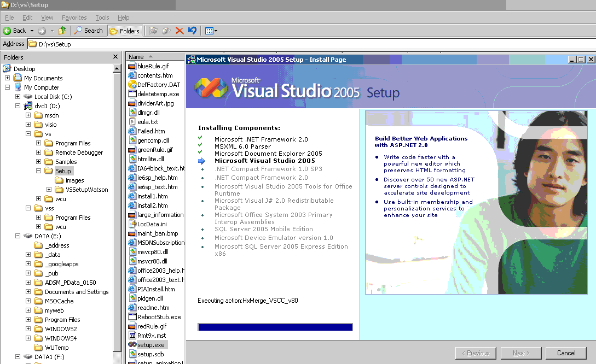The height and width of the screenshot is (364, 596).
Task: Collapse the My Computer tree node
Action: pyautogui.click(x=7, y=87)
